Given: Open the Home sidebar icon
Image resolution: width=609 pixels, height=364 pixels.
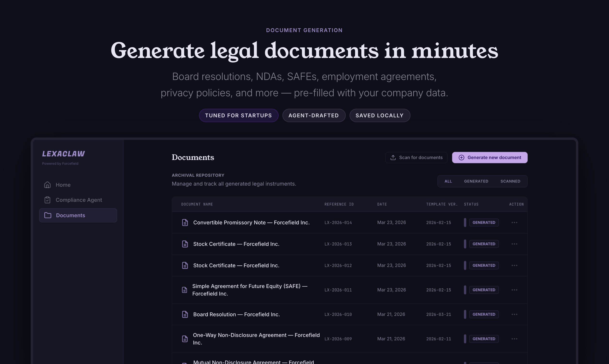Looking at the screenshot, I should point(47,185).
